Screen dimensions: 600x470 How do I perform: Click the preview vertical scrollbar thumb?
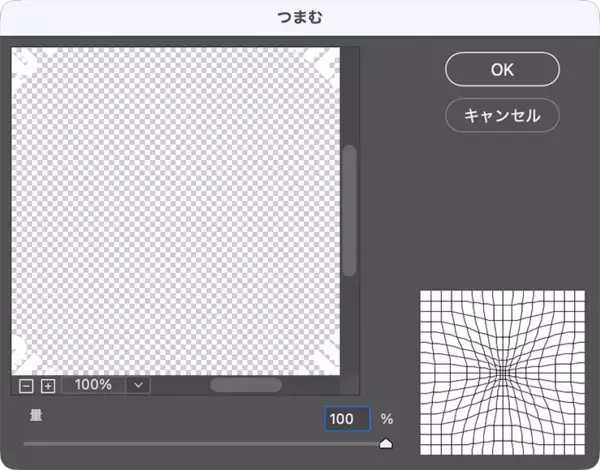349,211
